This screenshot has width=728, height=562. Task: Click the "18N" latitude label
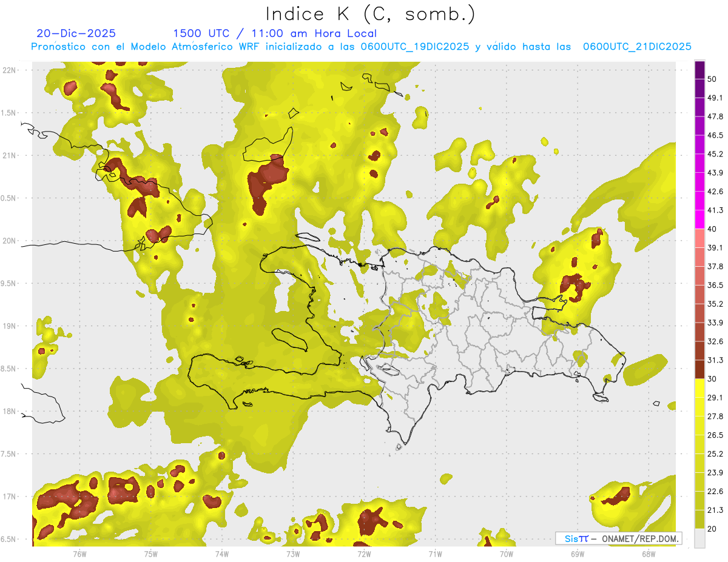(x=10, y=412)
